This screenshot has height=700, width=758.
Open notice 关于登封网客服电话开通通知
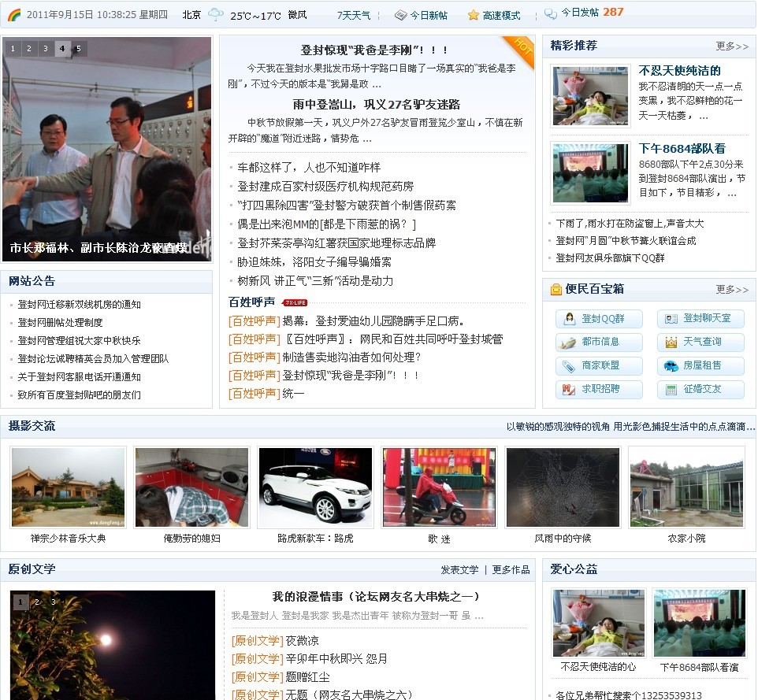click(x=80, y=377)
